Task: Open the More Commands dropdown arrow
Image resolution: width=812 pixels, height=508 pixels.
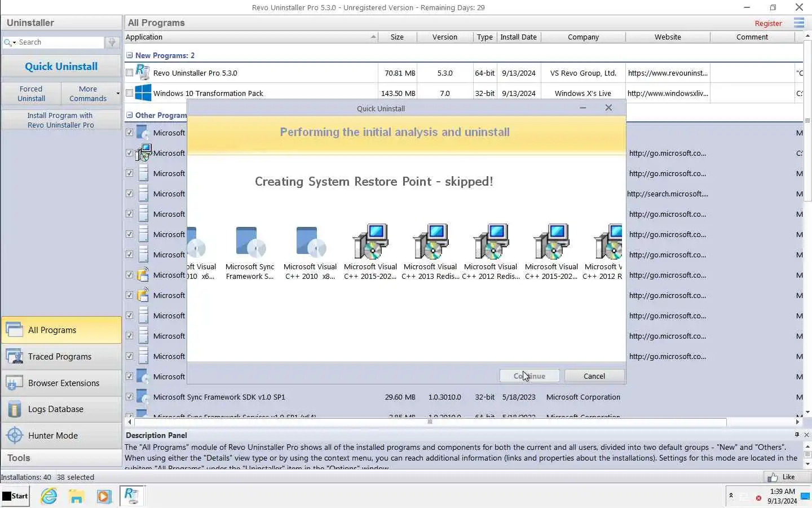Action: coord(118,94)
